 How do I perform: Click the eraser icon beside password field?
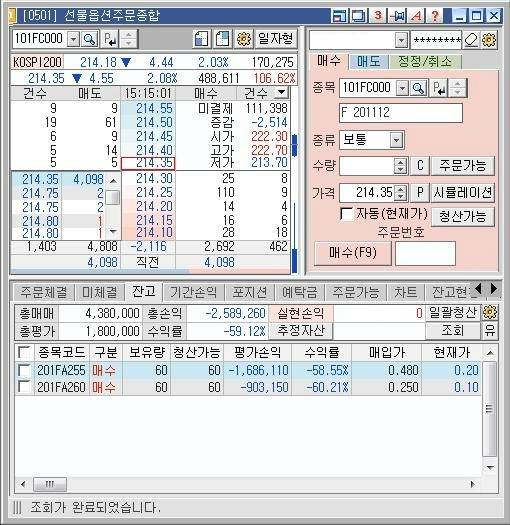point(471,41)
